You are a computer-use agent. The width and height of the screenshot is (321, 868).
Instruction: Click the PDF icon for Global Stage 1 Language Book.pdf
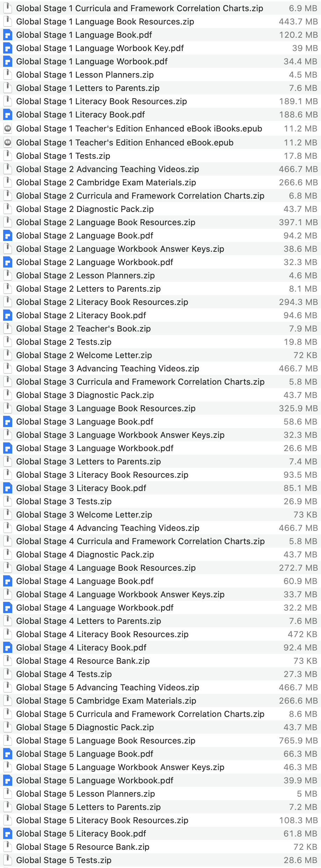(x=7, y=35)
